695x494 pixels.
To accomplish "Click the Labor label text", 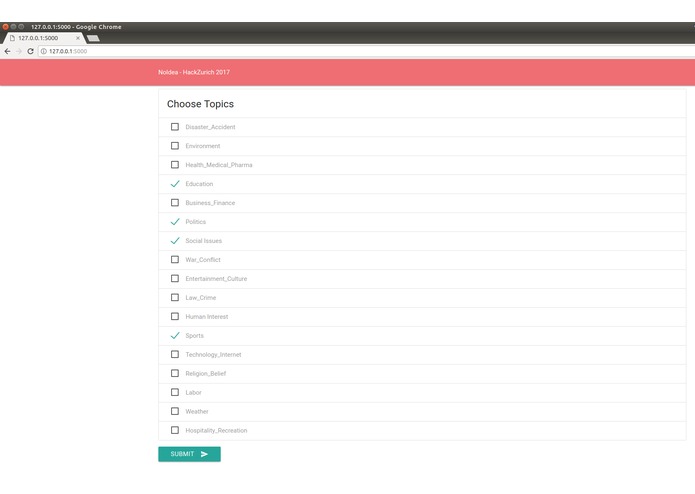I will [x=193, y=393].
